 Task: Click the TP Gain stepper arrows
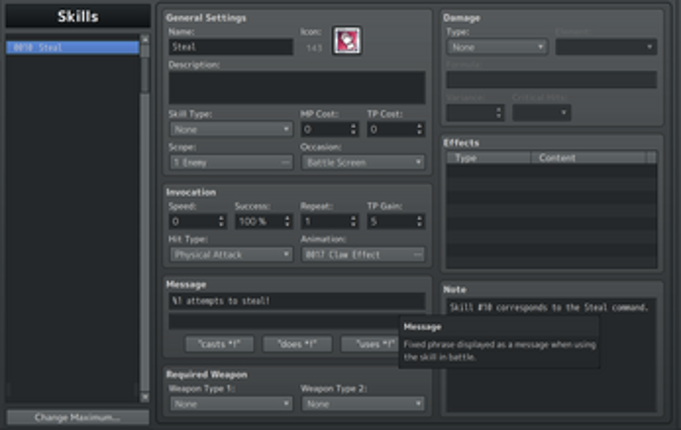pyautogui.click(x=419, y=222)
